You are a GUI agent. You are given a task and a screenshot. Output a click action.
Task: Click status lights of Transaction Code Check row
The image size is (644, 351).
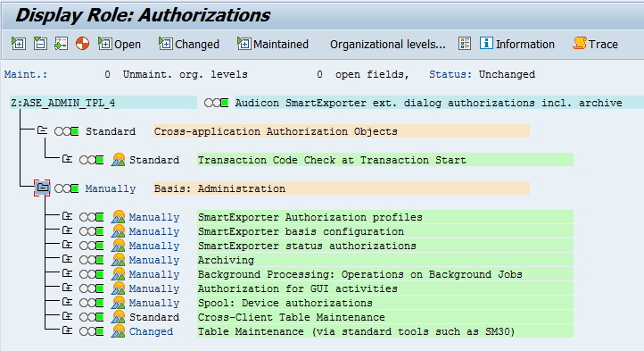tap(92, 160)
